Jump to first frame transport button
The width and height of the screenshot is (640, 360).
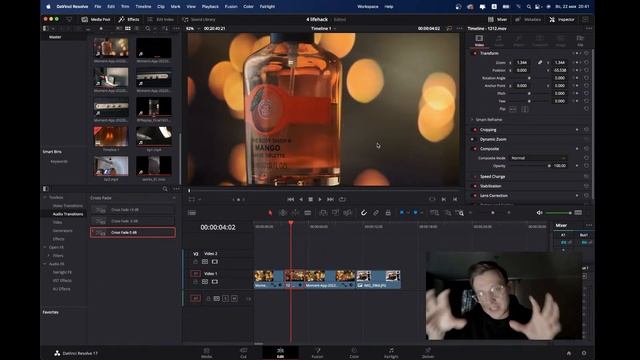pos(291,199)
